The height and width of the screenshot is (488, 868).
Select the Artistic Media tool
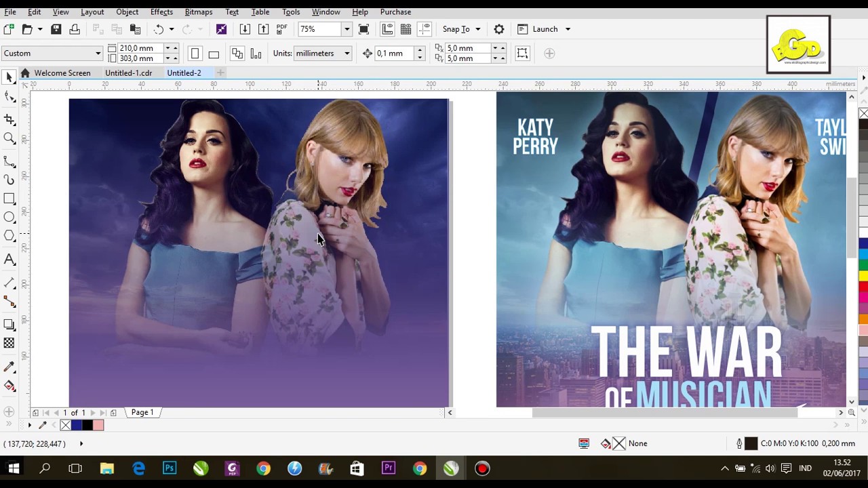click(x=9, y=180)
